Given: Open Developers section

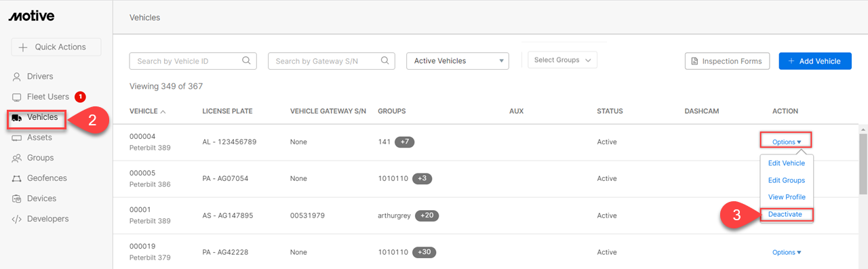Looking at the screenshot, I should (48, 219).
